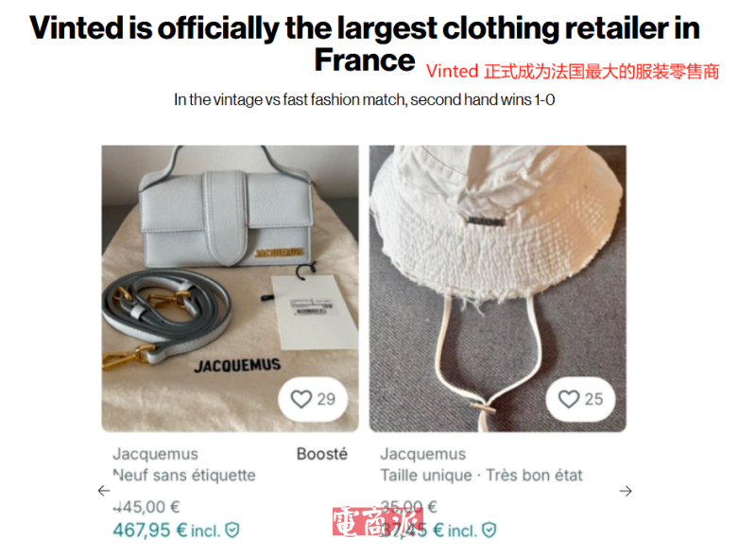Open the Jacquemus brand link under the hat
This screenshot has height=557, width=756.
422,454
